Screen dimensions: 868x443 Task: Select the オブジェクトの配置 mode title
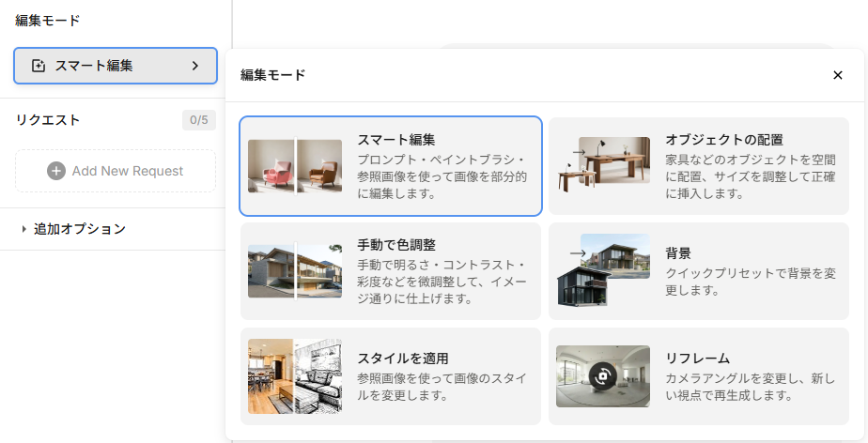(724, 140)
